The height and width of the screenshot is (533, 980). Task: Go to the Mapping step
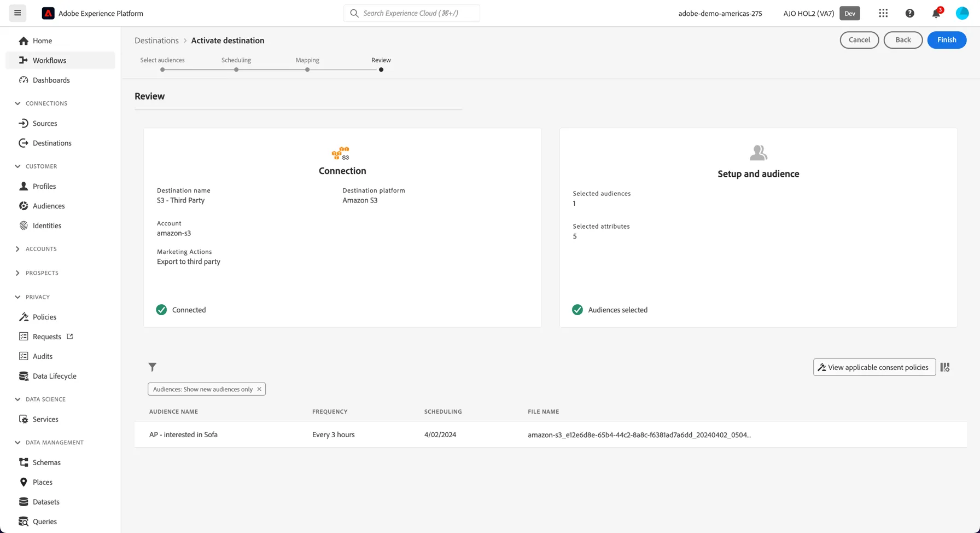307,64
